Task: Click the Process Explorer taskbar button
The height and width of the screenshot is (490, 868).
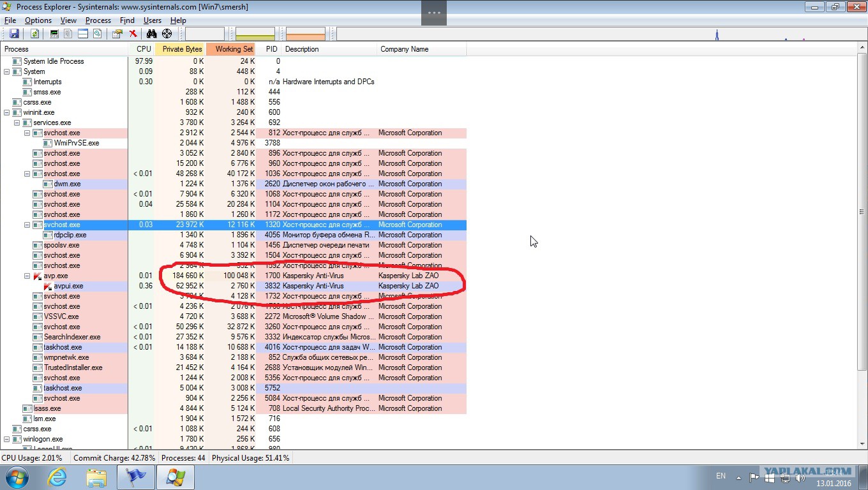Action: point(176,477)
